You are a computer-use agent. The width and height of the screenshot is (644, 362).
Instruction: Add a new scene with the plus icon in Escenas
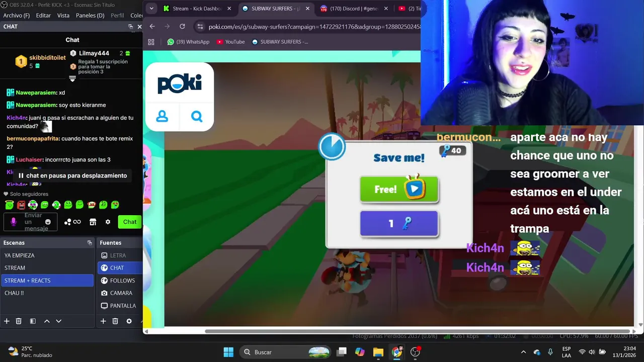coord(7,321)
